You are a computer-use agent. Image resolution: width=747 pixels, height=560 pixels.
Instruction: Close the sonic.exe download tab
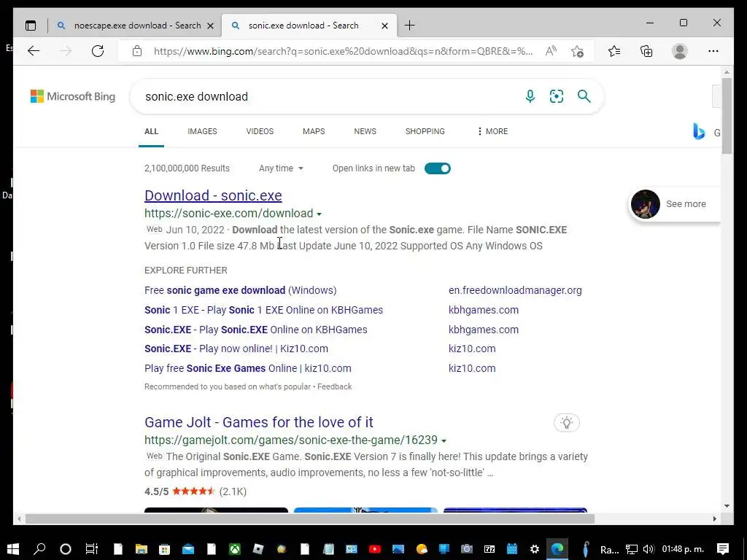pos(385,26)
